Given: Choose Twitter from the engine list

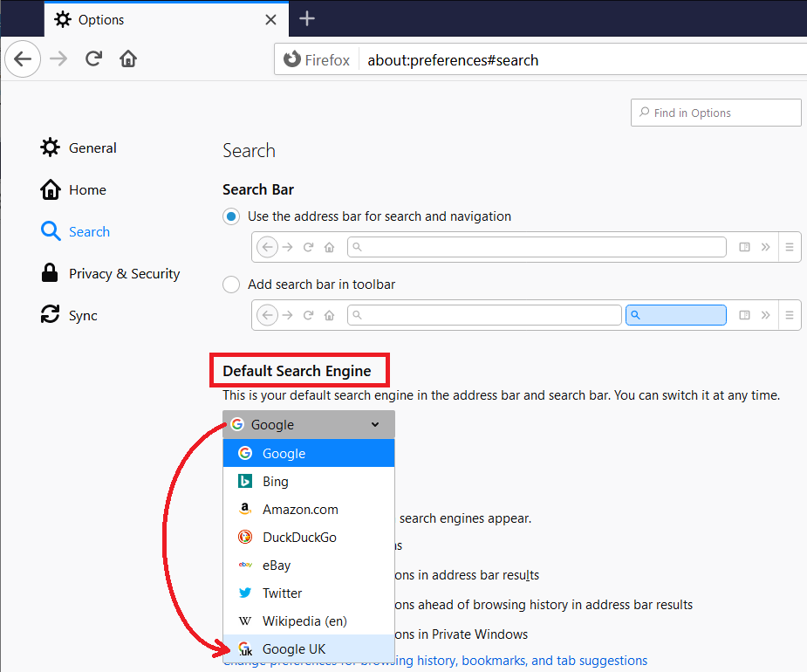Looking at the screenshot, I should pyautogui.click(x=309, y=593).
